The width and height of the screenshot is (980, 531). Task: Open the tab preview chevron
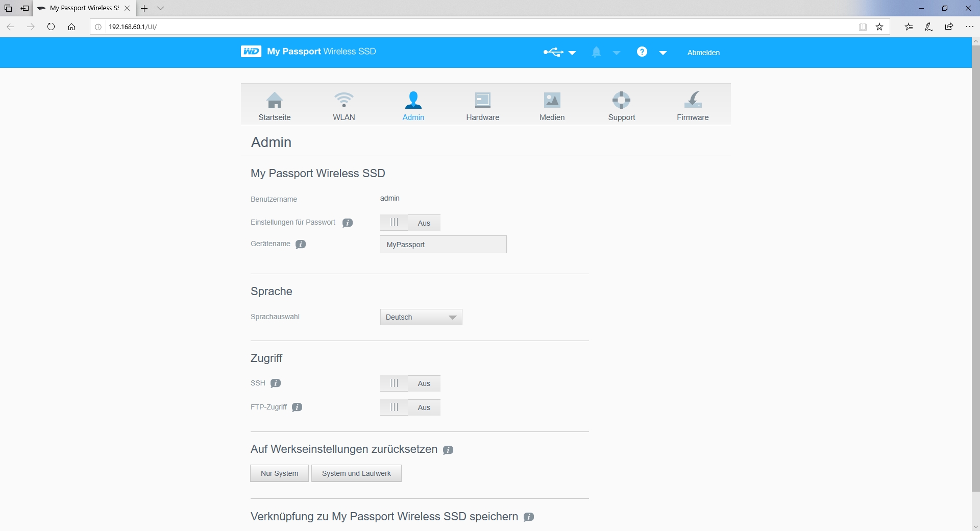161,8
